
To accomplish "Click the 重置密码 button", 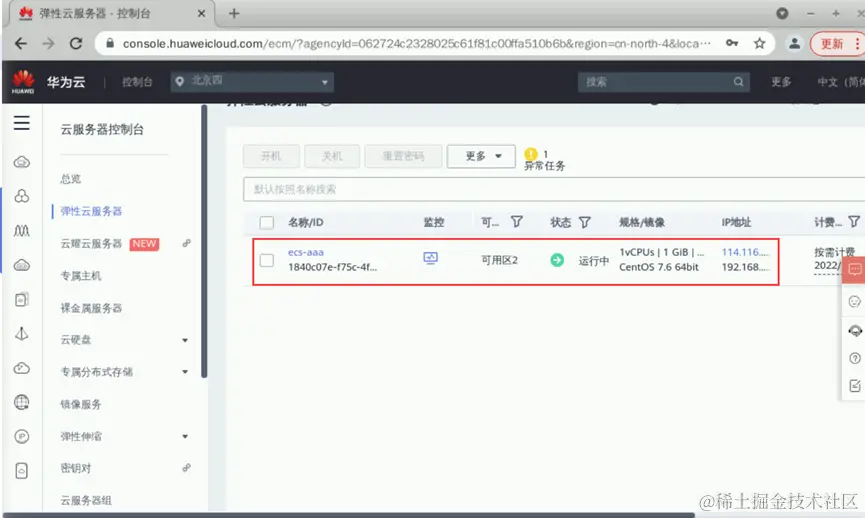I will point(403,156).
